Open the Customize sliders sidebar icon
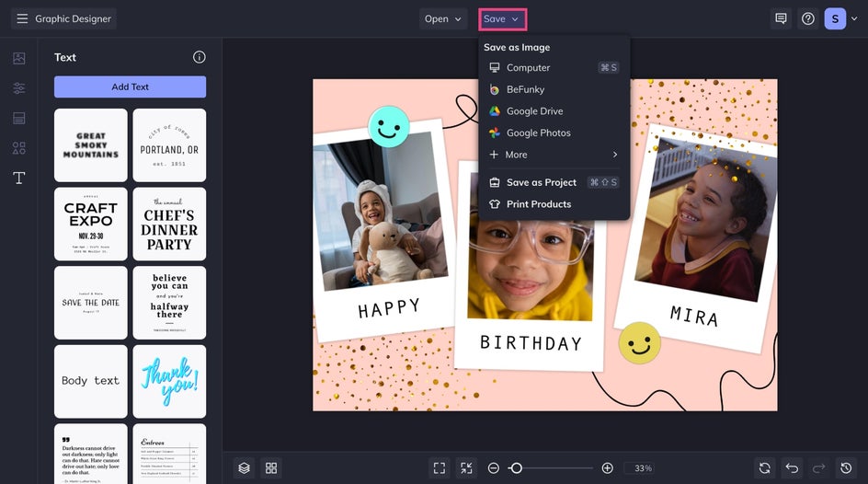The image size is (868, 484). 18,88
